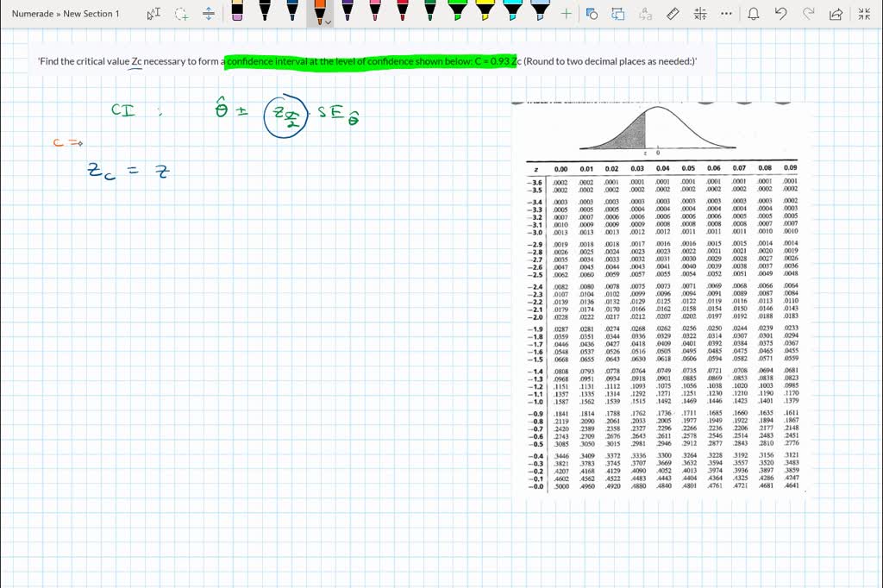Open the ruler tool
883x588 pixels.
pyautogui.click(x=672, y=13)
